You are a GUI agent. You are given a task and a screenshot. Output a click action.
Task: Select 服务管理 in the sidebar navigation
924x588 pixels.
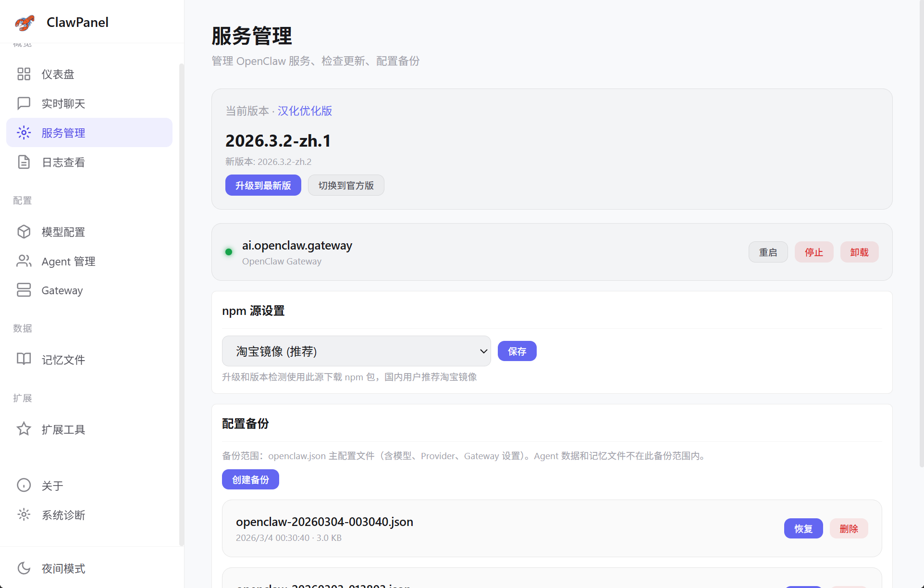coord(63,133)
